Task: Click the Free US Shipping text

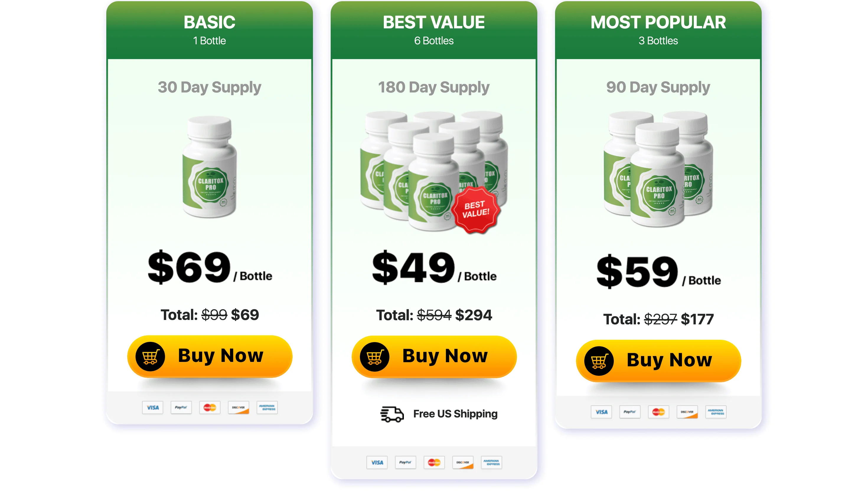Action: pyautogui.click(x=455, y=414)
